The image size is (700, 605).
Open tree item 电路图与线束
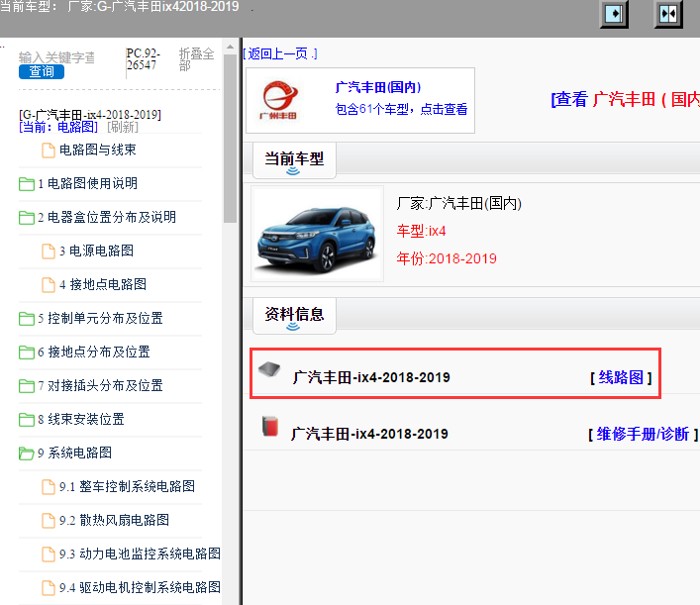click(98, 151)
